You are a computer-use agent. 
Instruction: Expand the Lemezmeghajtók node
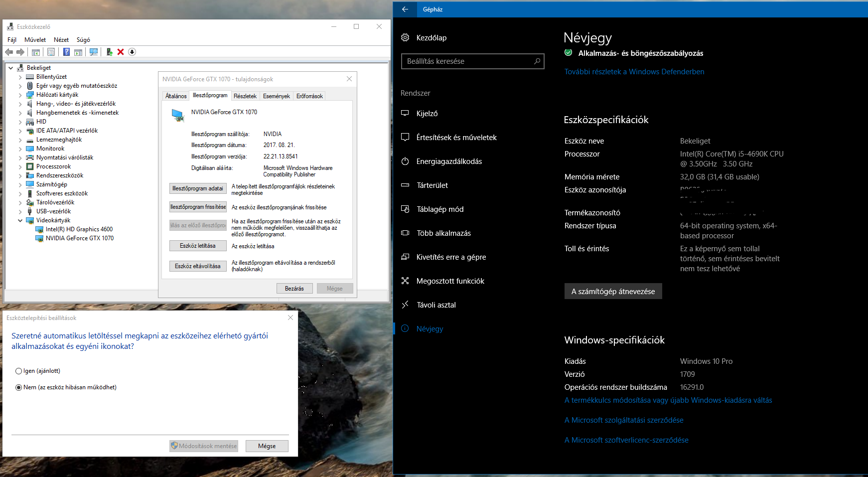(20, 140)
